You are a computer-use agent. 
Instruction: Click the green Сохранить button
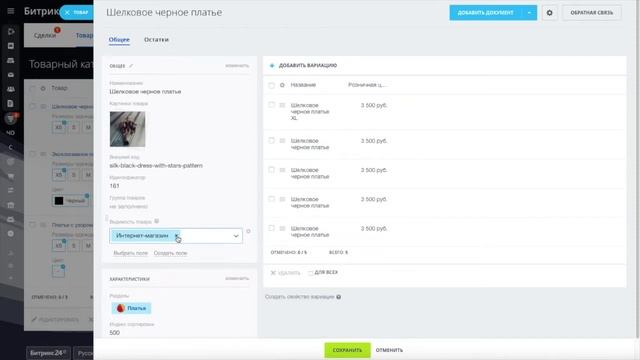tap(347, 350)
